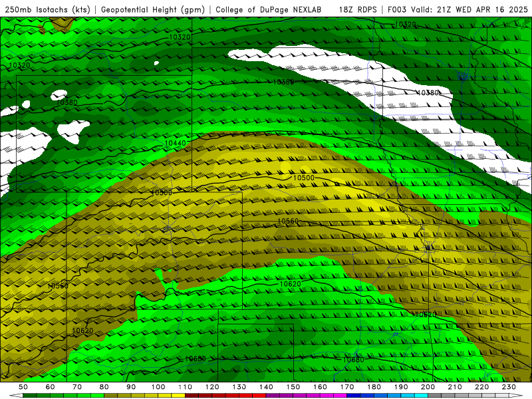The image size is (532, 399).
Task: Click the '250mb Isotachs (kts)' title text
Action: point(47,9)
